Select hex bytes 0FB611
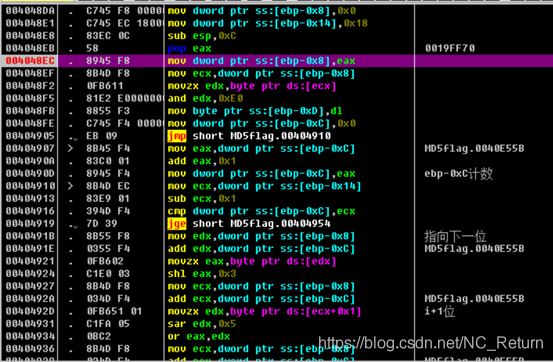 105,86
